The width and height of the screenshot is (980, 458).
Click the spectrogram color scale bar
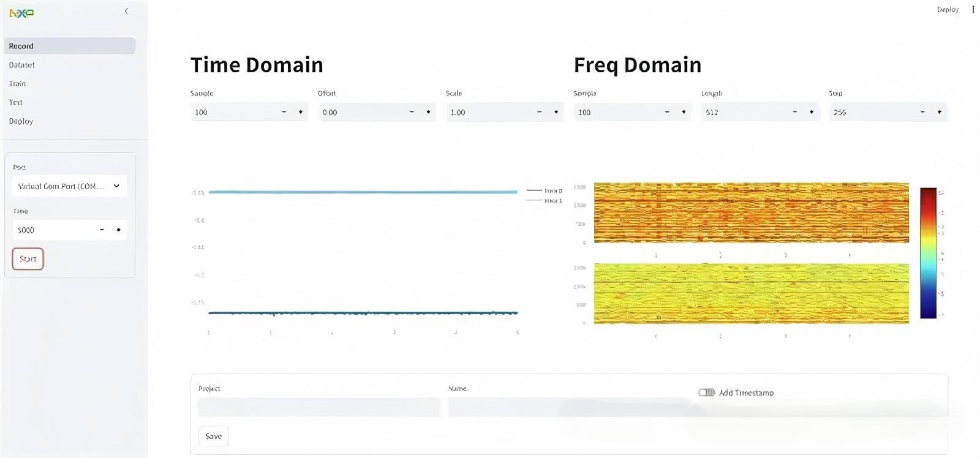point(928,253)
